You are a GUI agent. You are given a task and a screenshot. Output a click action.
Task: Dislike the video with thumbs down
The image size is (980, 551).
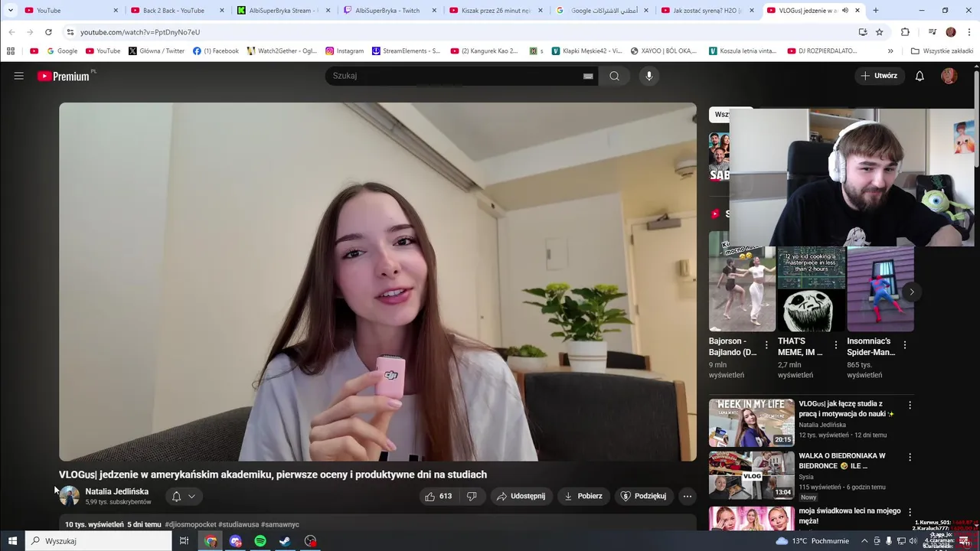(x=472, y=496)
